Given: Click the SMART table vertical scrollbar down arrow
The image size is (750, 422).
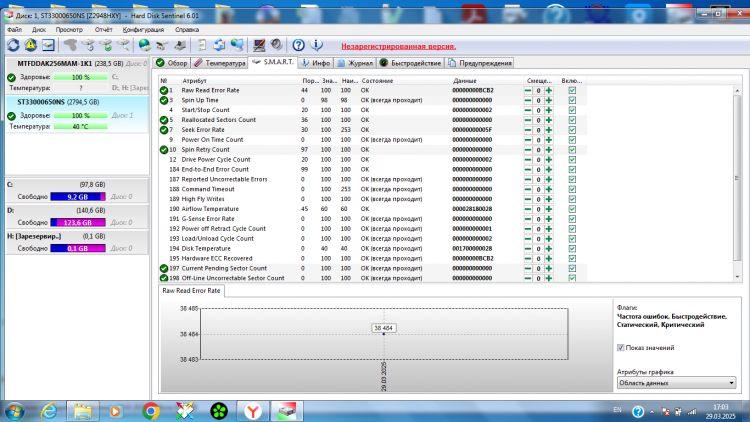Looking at the screenshot, I should (737, 277).
